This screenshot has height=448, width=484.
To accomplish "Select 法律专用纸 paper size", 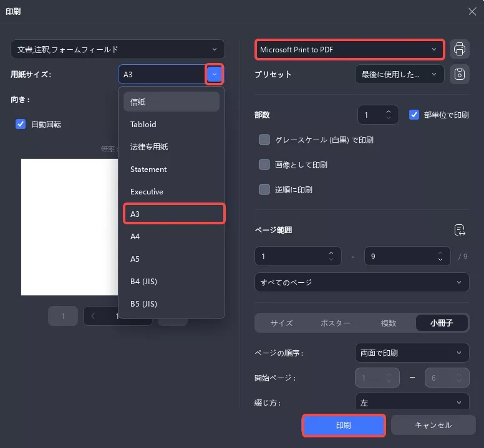I will point(172,147).
